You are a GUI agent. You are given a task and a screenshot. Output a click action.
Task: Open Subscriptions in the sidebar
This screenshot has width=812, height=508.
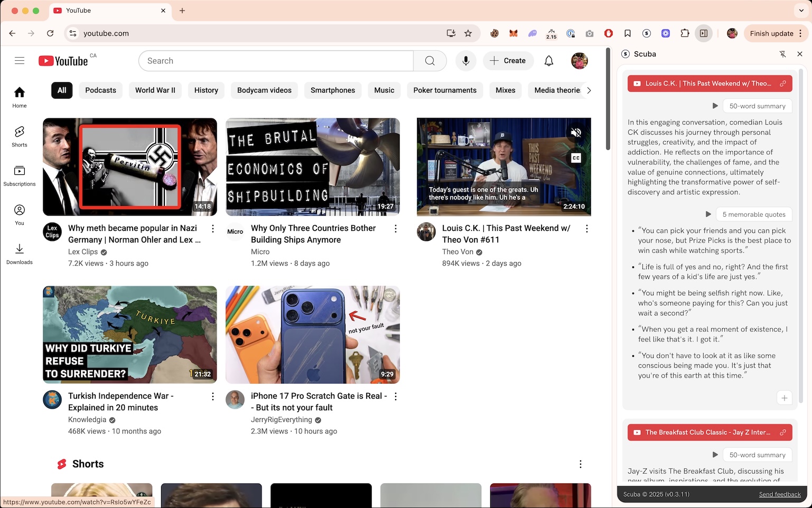tap(20, 176)
